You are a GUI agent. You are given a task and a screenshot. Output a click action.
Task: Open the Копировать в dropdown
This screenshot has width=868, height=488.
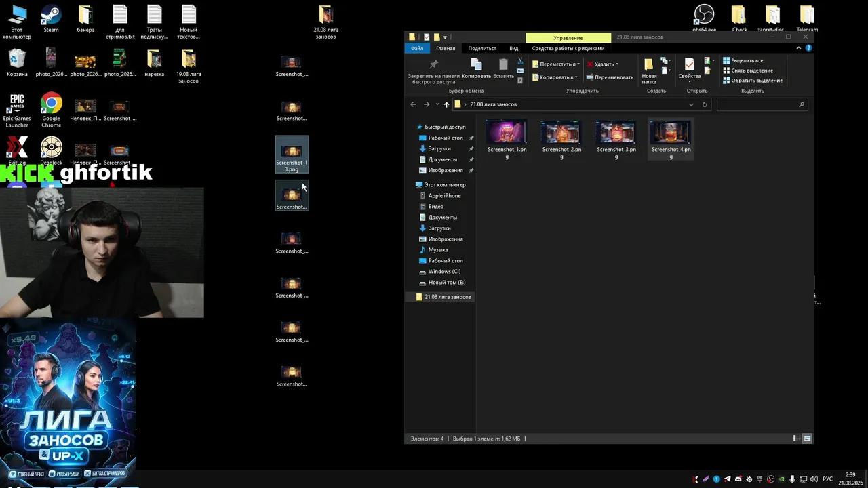(x=555, y=77)
